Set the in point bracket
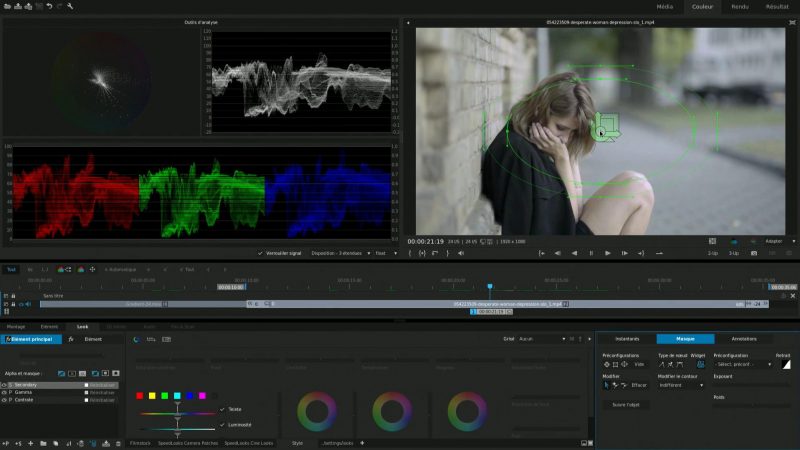Screen dimensions: 800x450 point(410,253)
